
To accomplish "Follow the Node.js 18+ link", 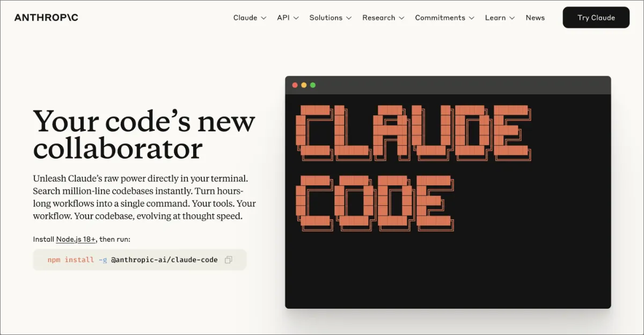I will click(x=76, y=239).
